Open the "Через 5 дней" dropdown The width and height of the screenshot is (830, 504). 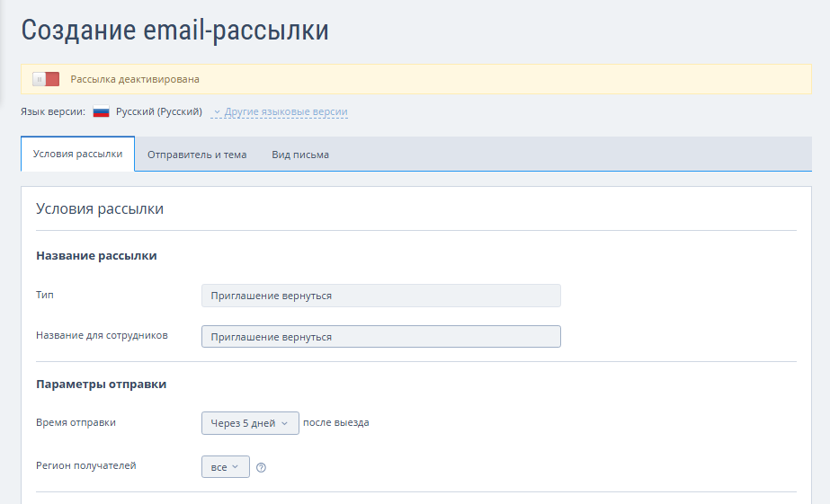[250, 423]
